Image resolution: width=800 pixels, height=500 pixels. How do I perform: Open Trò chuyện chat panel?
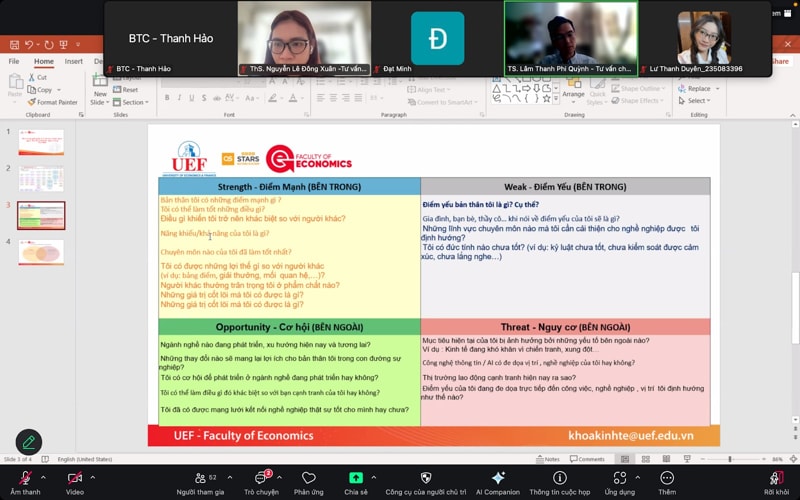click(261, 478)
